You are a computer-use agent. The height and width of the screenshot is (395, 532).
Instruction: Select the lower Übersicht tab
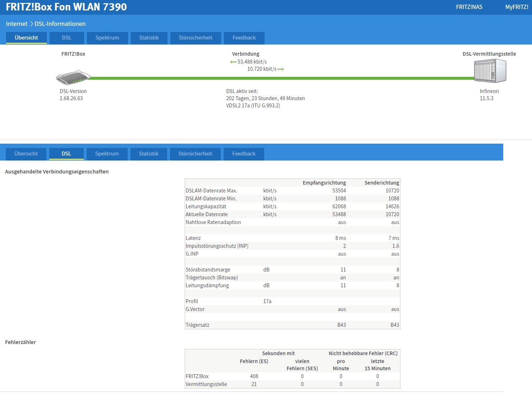26,154
